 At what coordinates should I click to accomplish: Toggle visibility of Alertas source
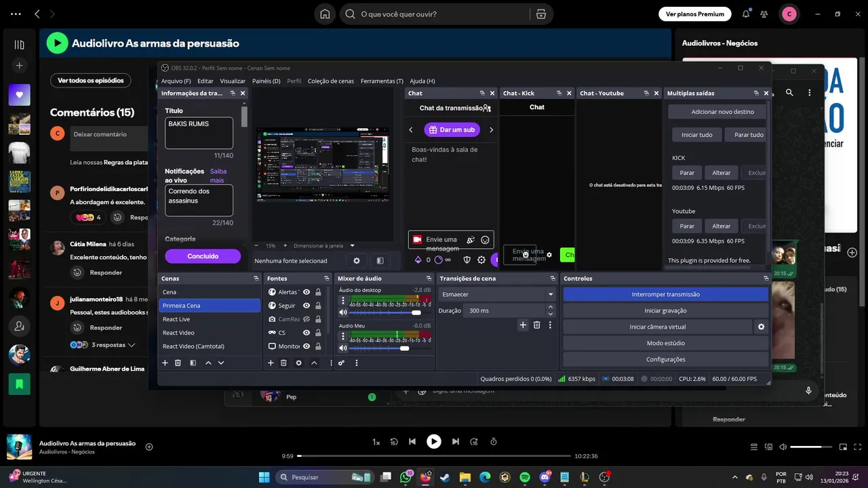(x=307, y=292)
